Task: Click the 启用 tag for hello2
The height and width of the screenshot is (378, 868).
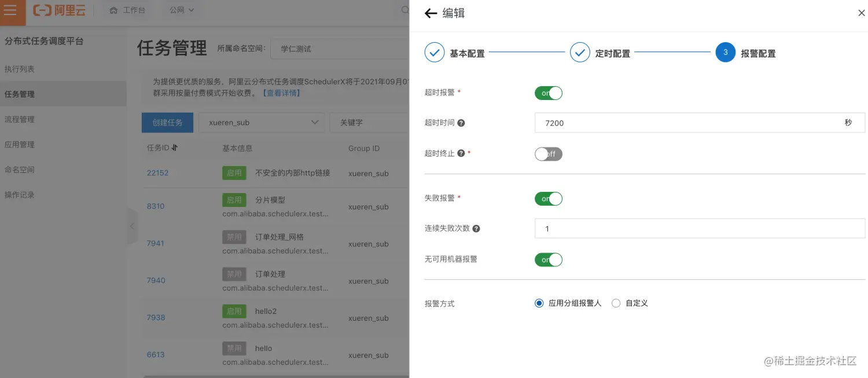Action: (x=234, y=311)
